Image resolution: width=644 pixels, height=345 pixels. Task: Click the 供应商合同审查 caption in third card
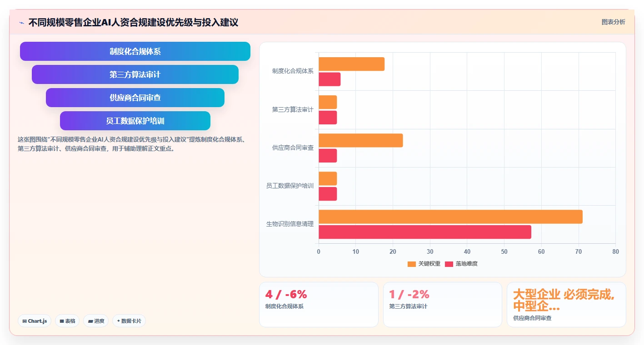532,319
